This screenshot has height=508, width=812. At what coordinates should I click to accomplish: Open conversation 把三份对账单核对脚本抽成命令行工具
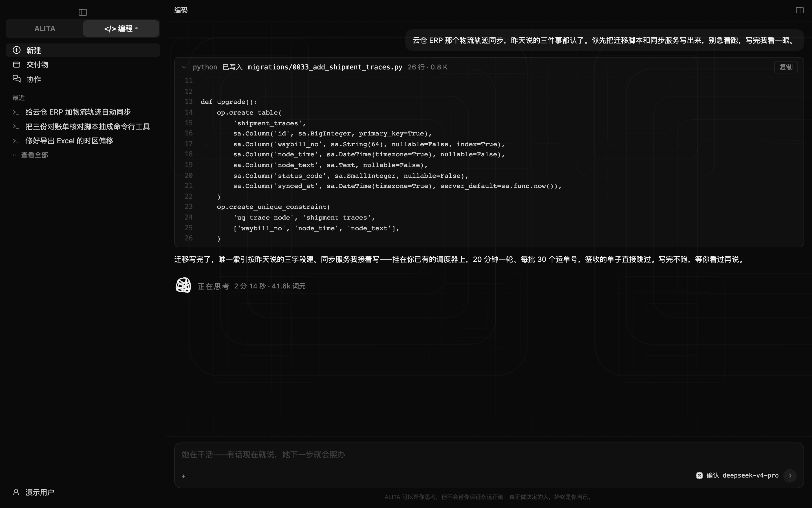point(88,127)
